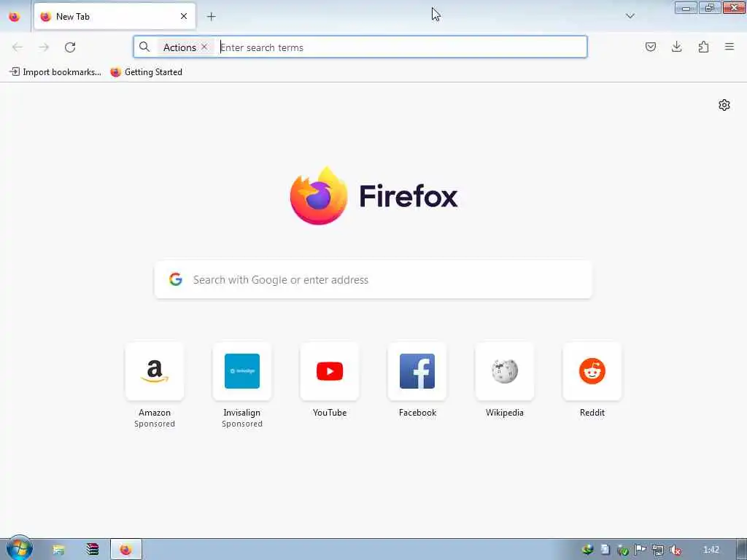This screenshot has height=560, width=747.
Task: Click muted volume tray icon
Action: [x=675, y=550]
